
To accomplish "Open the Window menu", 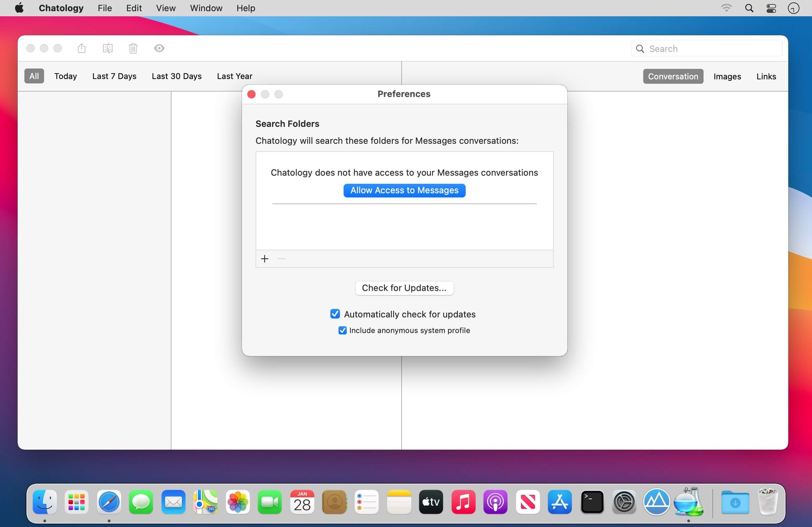I will click(x=206, y=8).
